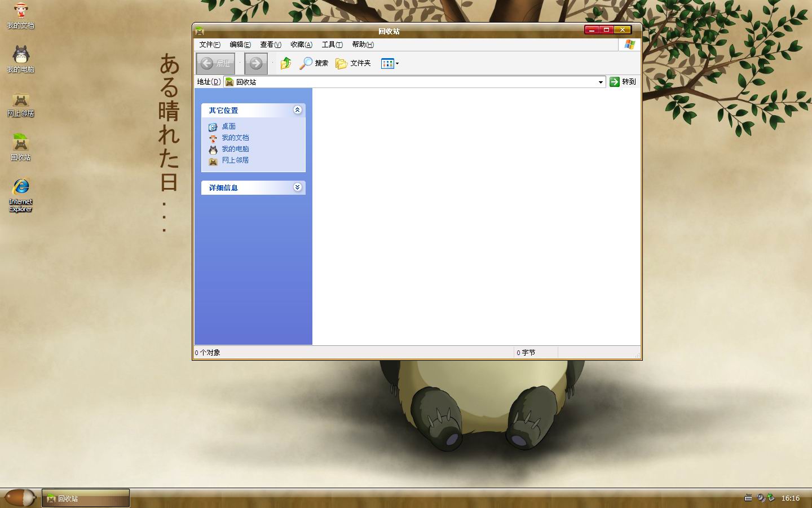Open the 查看(V) menu
Screen dimensions: 812x508
271,45
